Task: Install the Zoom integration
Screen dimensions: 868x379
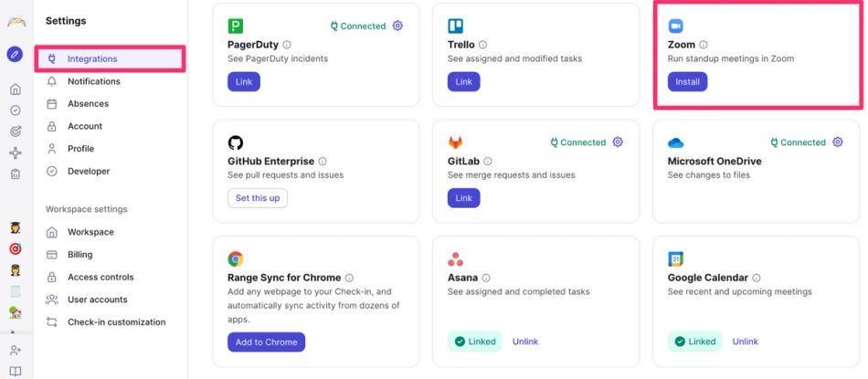Action: [687, 81]
